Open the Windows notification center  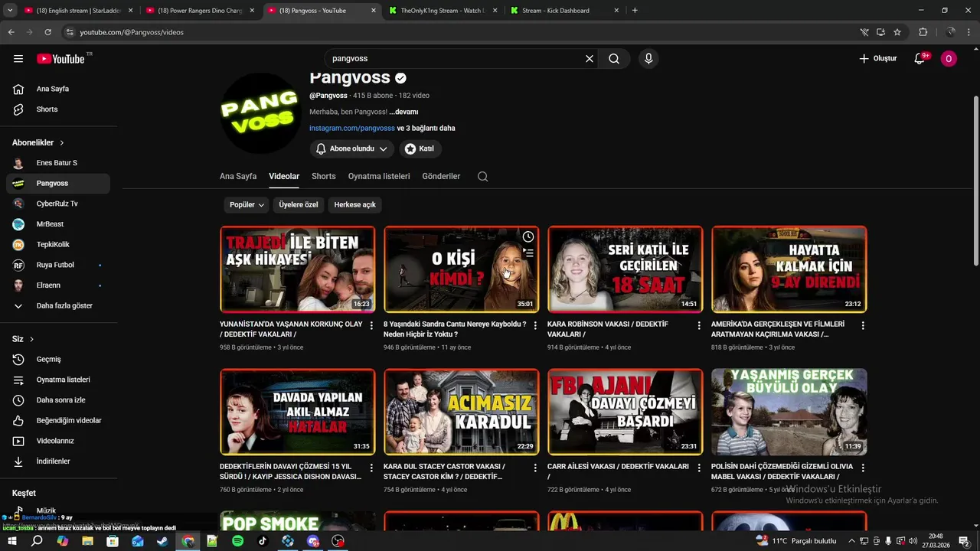[964, 541]
